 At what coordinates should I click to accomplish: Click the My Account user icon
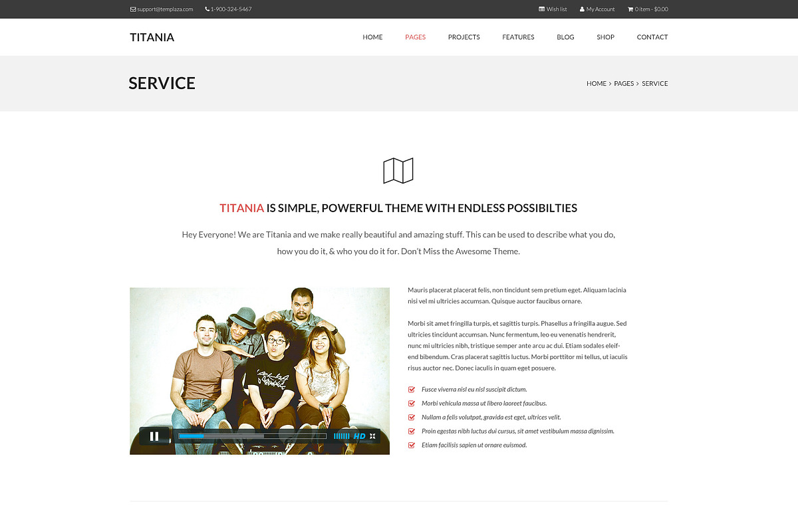pos(582,9)
